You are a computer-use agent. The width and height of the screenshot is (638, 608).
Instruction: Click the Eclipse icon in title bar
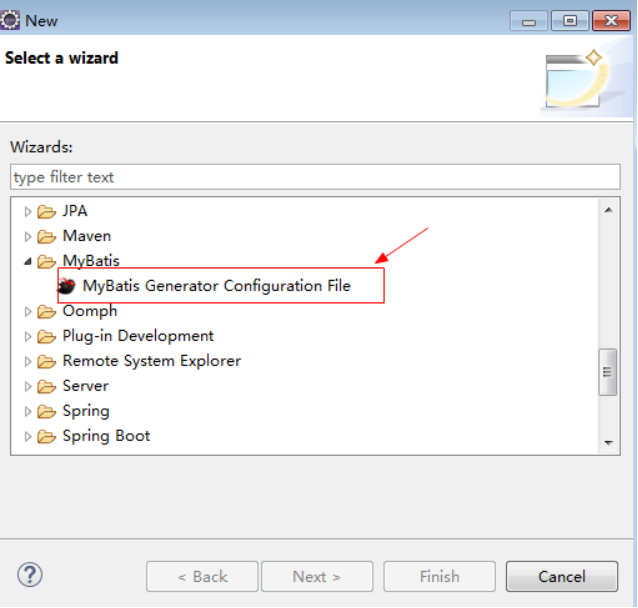coord(9,20)
